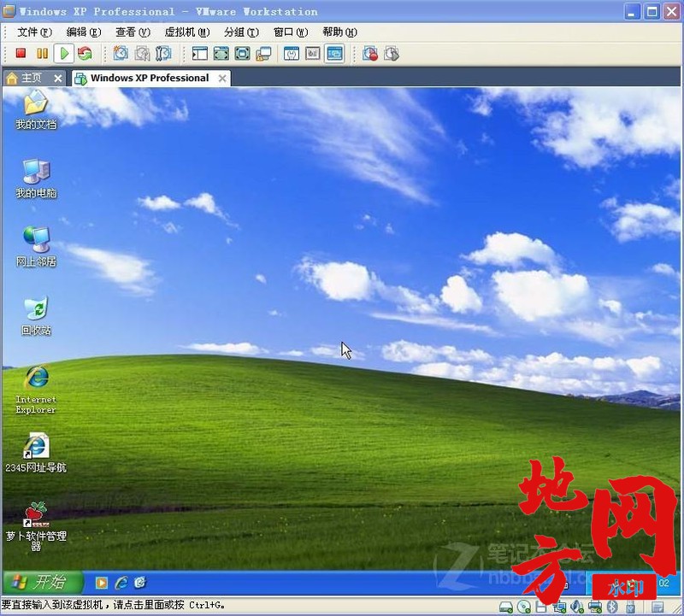Image resolution: width=684 pixels, height=616 pixels.
Task: Launch Internet Explorer from quick launch
Action: click(121, 583)
